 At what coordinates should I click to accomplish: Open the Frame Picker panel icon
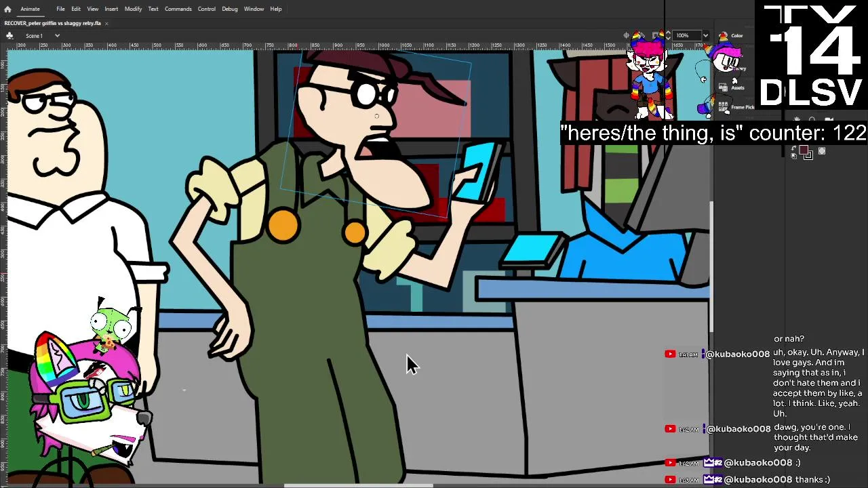tap(723, 106)
